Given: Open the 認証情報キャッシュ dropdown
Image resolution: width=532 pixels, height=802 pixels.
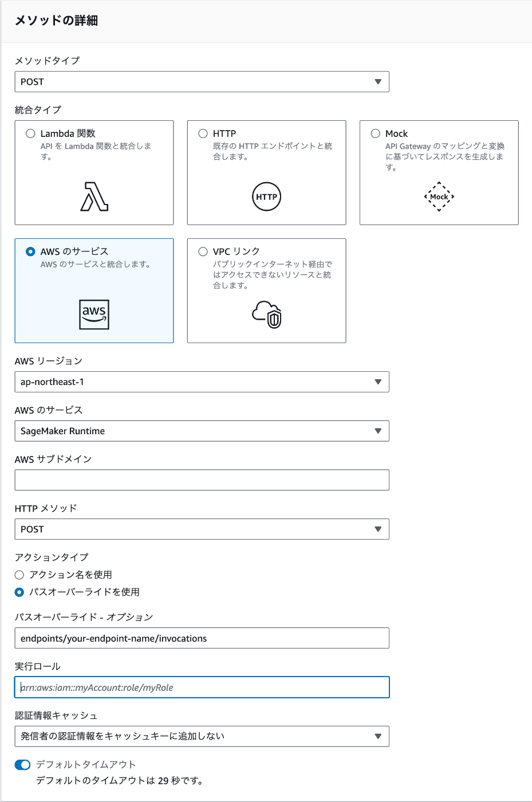Looking at the screenshot, I should (202, 736).
